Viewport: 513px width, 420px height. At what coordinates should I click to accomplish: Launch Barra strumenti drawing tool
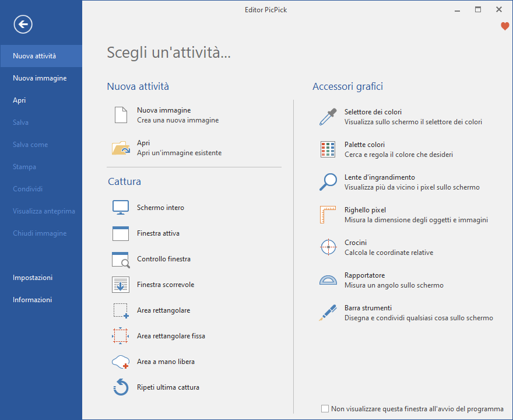(x=328, y=313)
